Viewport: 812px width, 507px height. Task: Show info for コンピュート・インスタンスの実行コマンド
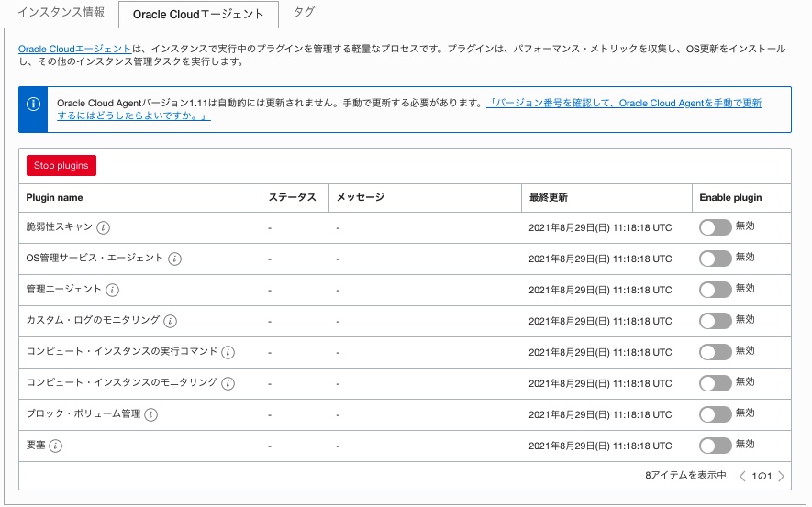click(228, 352)
